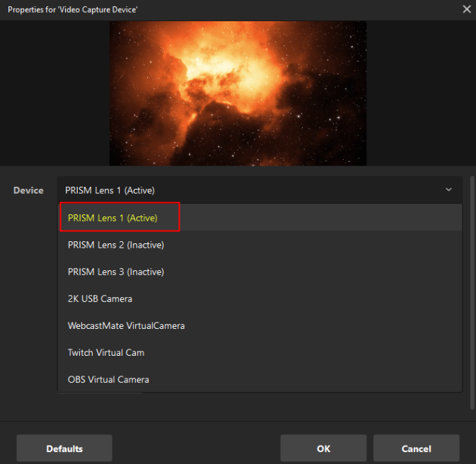Click the Device field label
The width and height of the screenshot is (476, 464).
pos(28,190)
